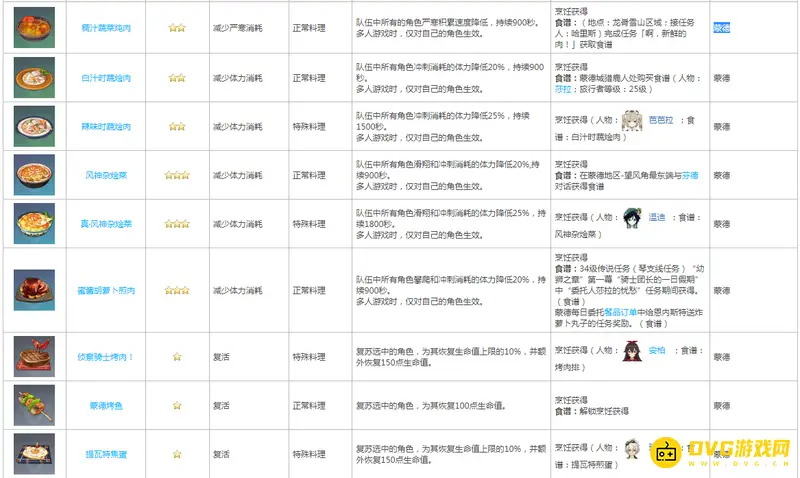The image size is (800, 478).
Task: Select the 蒙德烤鱼 skewer icon
Action: pyautogui.click(x=34, y=405)
